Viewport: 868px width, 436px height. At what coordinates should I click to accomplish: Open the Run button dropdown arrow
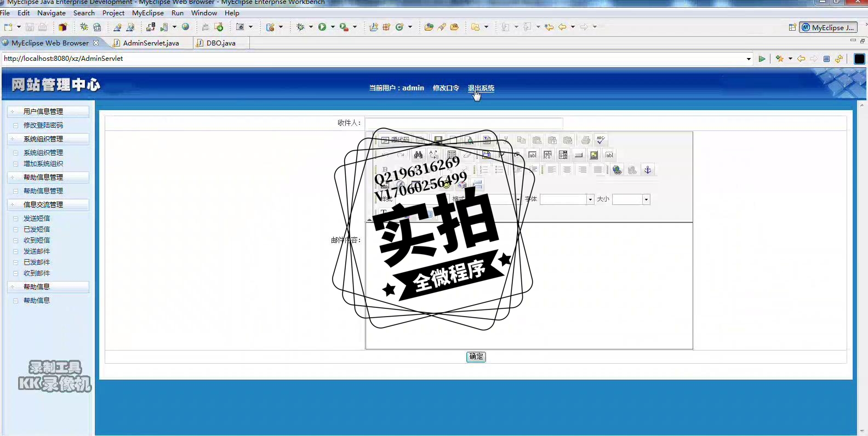332,27
